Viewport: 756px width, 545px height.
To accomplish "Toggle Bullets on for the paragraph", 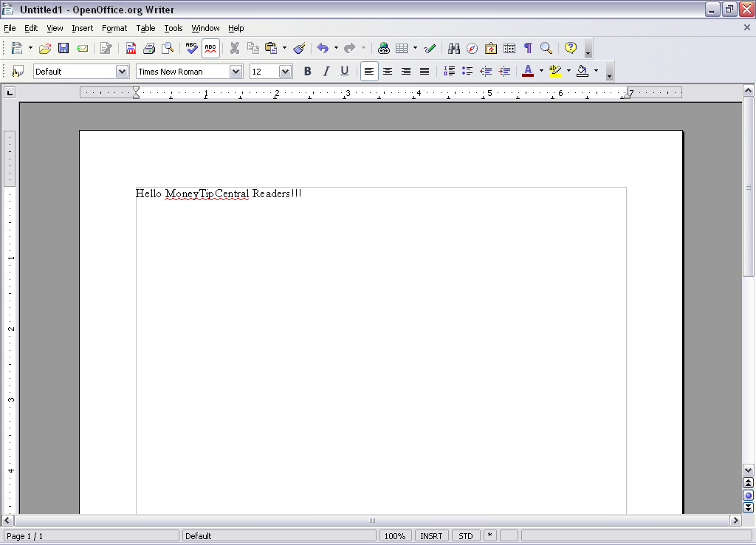I will (467, 72).
